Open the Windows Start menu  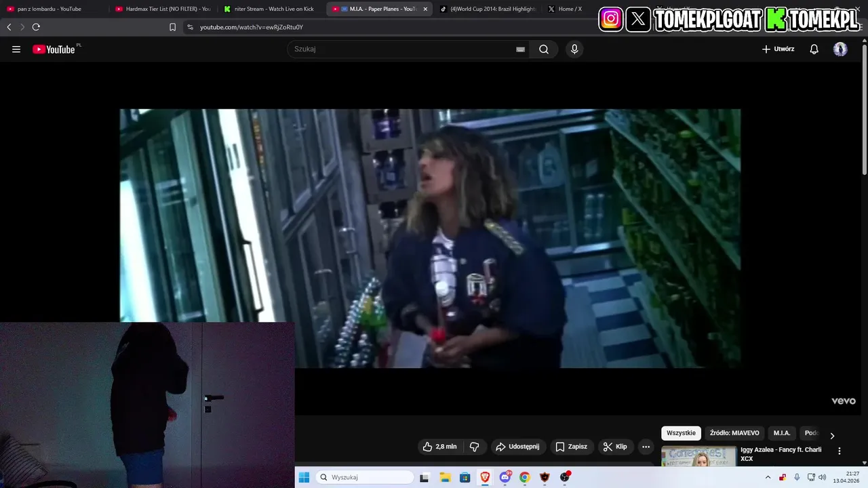click(304, 477)
